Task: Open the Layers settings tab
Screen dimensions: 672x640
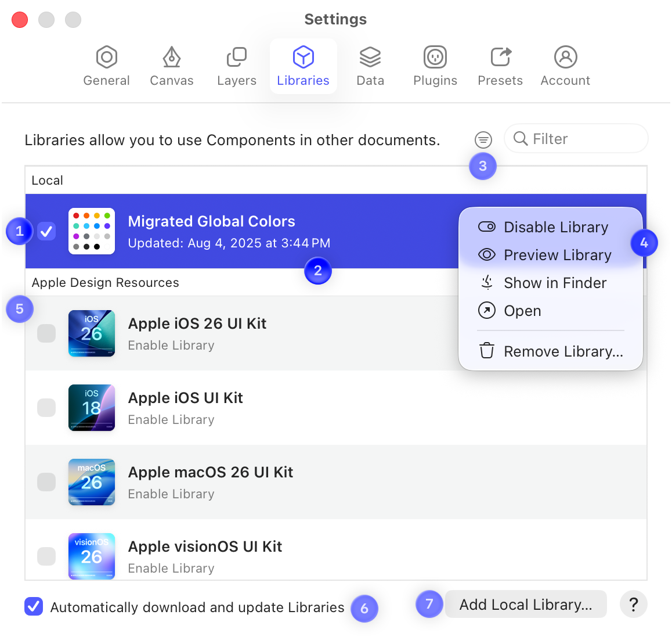Action: (237, 66)
